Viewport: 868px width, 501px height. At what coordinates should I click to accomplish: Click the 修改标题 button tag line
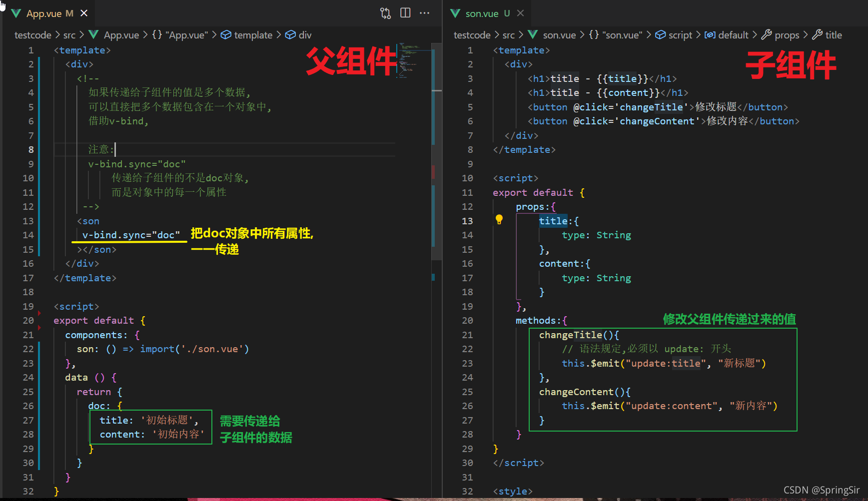coord(658,107)
